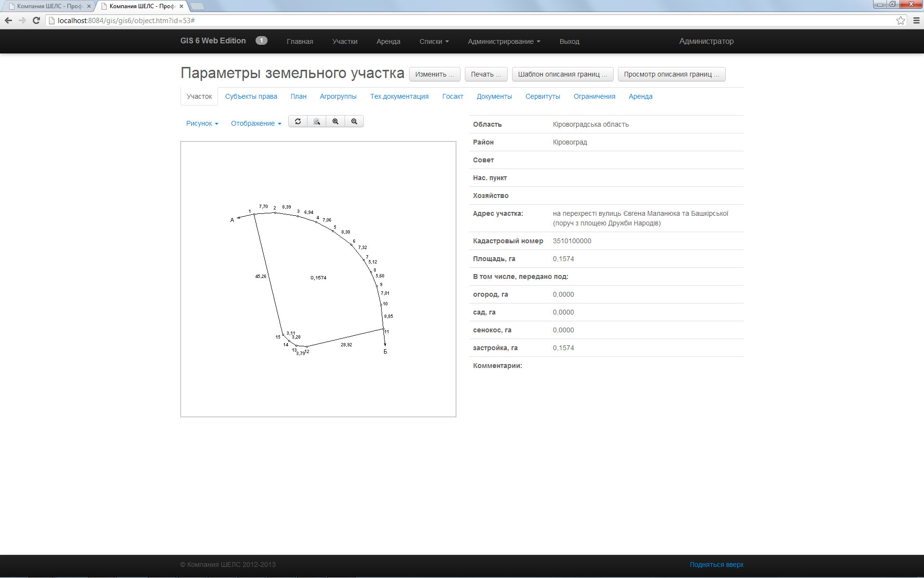
Task: Click the notification badge showing 1
Action: coord(261,41)
